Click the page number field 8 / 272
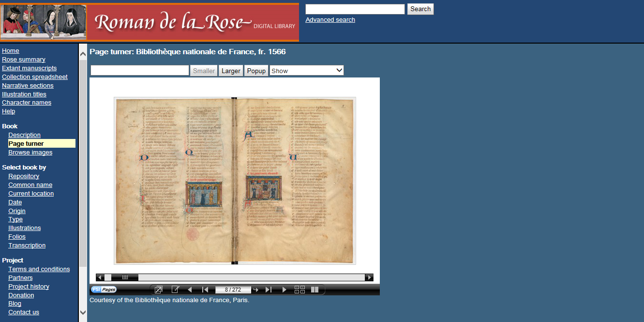Screen dimensions: 644x322 click(x=233, y=290)
